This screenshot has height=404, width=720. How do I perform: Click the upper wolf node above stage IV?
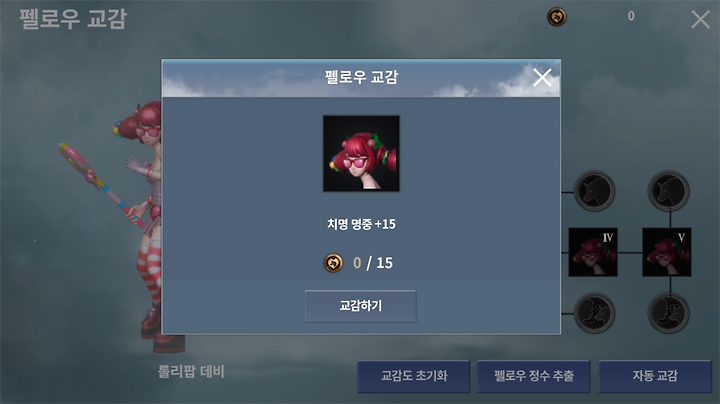pos(595,191)
